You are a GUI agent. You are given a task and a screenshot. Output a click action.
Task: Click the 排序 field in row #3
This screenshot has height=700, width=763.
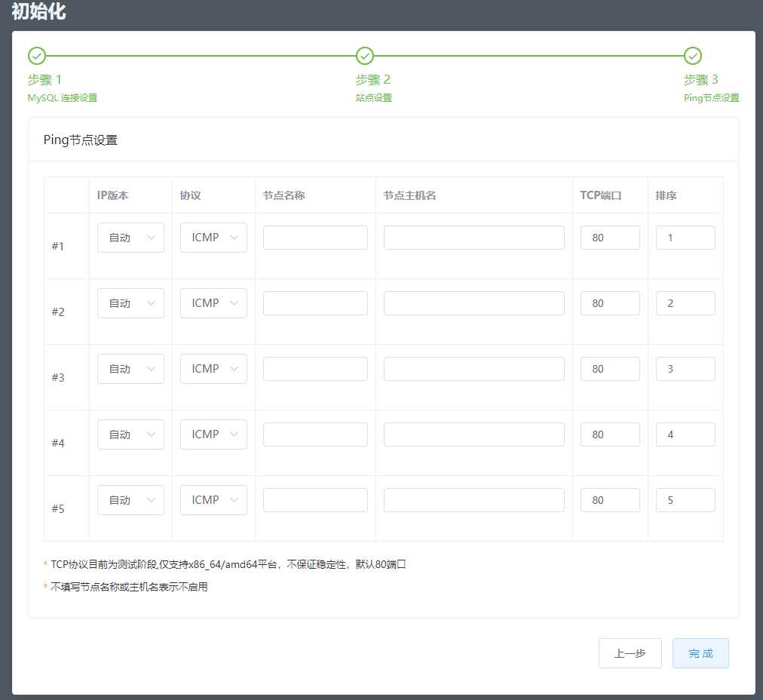685,369
